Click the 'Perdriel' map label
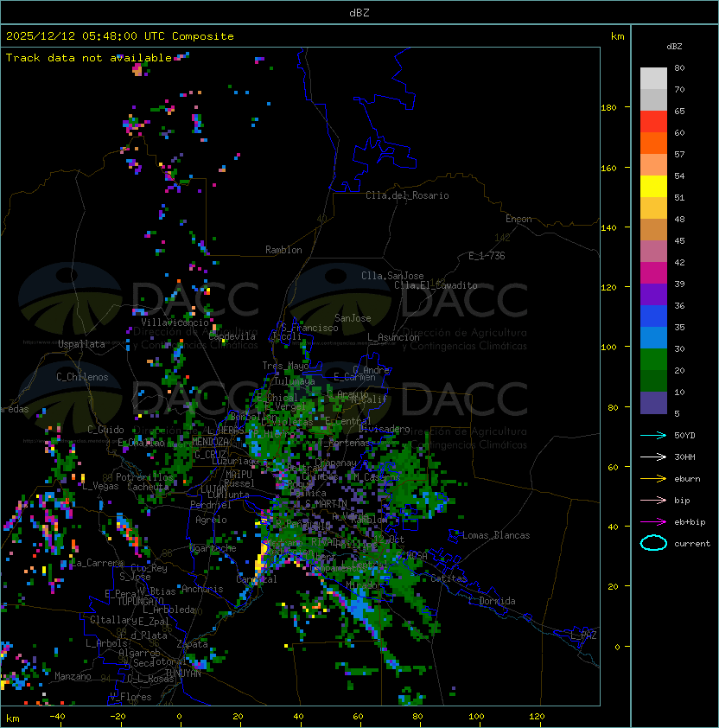This screenshot has height=728, width=719. [x=211, y=505]
